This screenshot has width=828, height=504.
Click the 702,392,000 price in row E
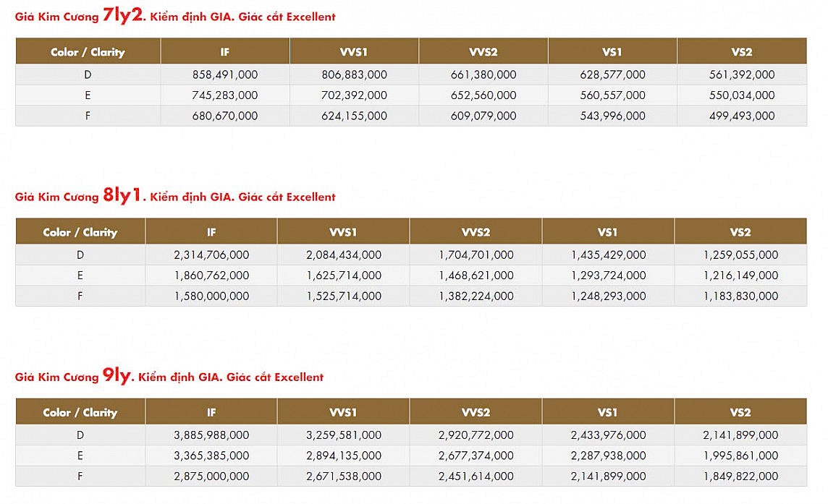[x=354, y=95]
